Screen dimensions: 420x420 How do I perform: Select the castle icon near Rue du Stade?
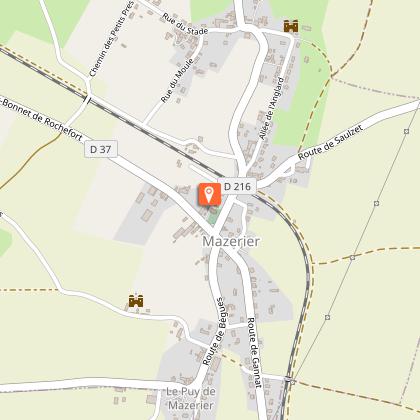(x=291, y=26)
